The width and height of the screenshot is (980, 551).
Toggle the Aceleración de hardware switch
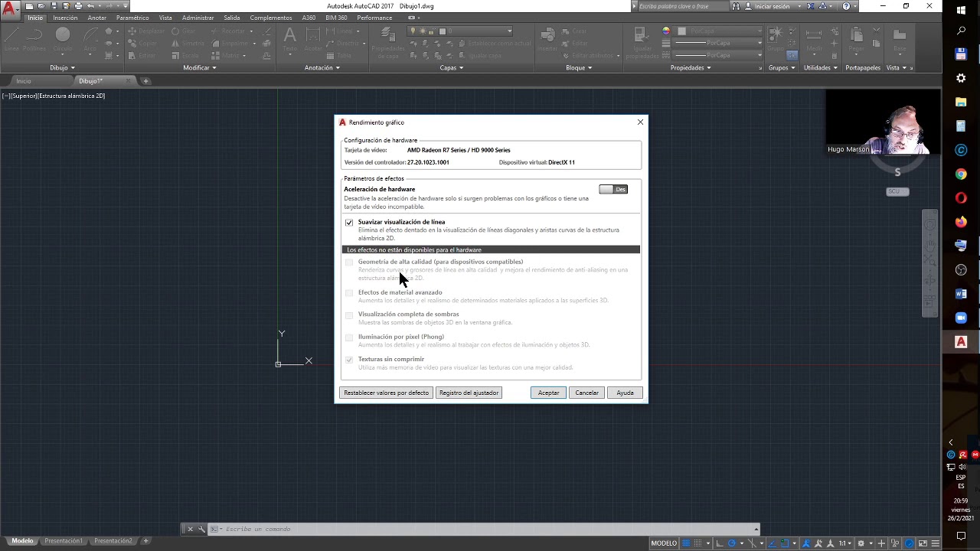[613, 189]
